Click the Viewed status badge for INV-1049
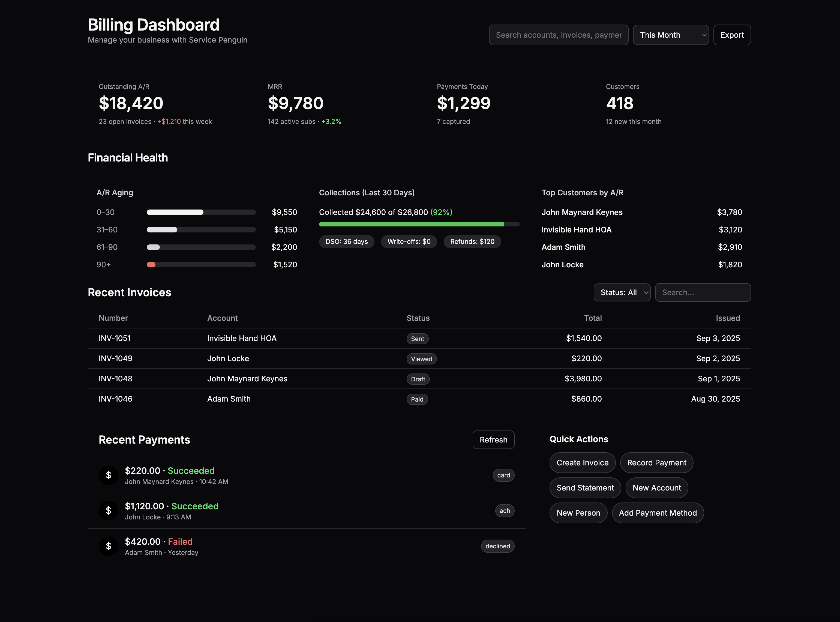Screen dimensions: 840x622 pos(421,359)
